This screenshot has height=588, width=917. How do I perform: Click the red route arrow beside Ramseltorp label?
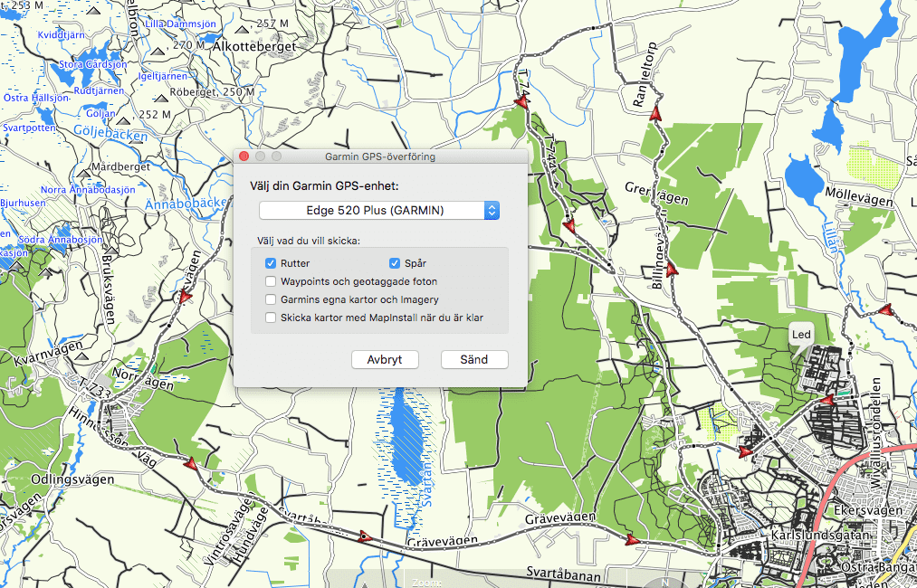(655, 113)
